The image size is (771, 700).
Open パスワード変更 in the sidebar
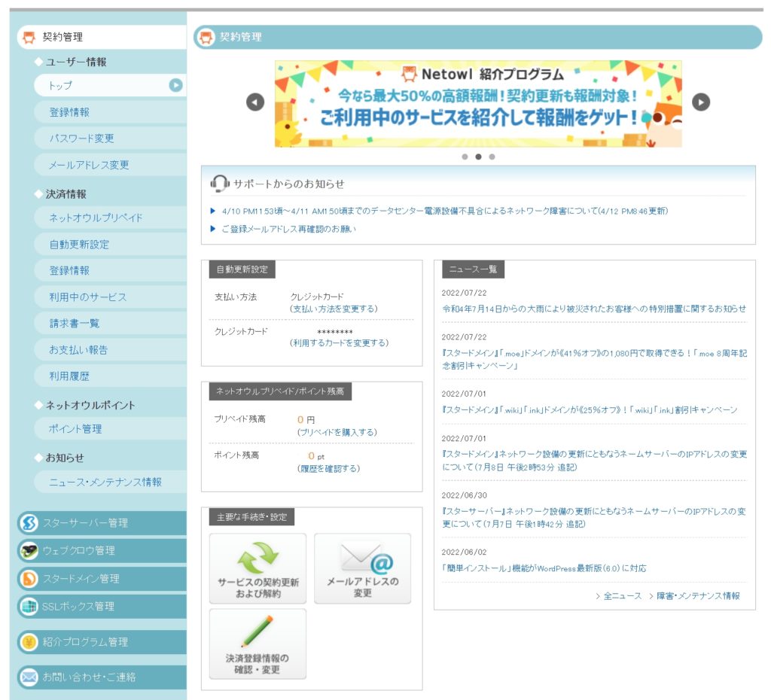[x=81, y=138]
